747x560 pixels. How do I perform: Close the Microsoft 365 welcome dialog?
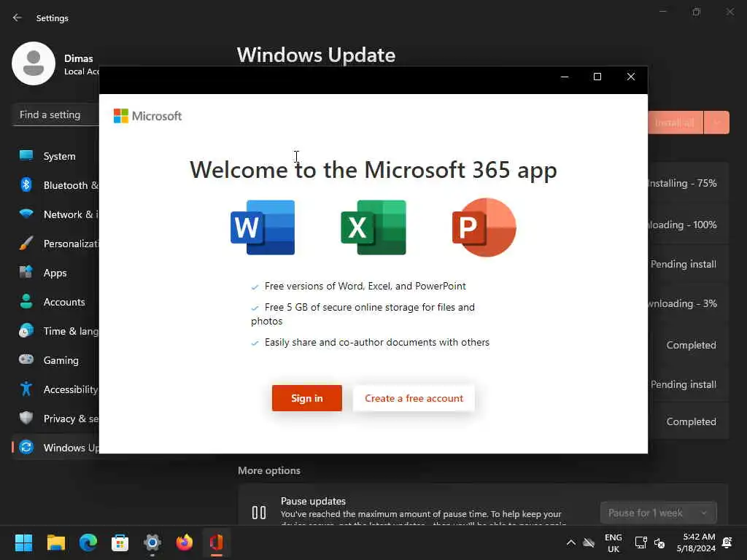coord(631,77)
